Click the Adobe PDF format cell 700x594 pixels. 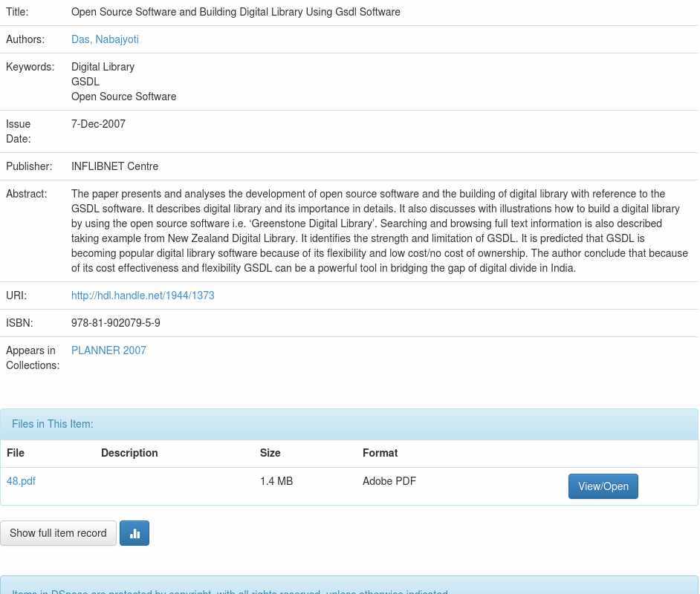tap(389, 481)
